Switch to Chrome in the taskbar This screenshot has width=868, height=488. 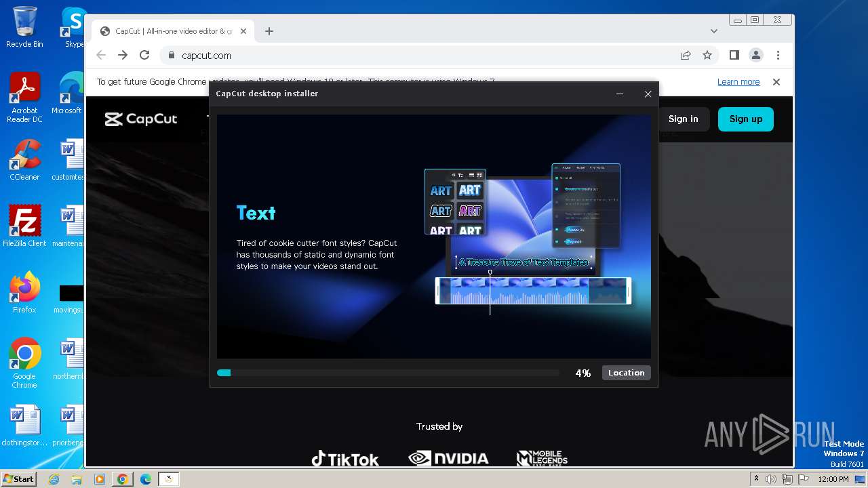[x=123, y=479]
